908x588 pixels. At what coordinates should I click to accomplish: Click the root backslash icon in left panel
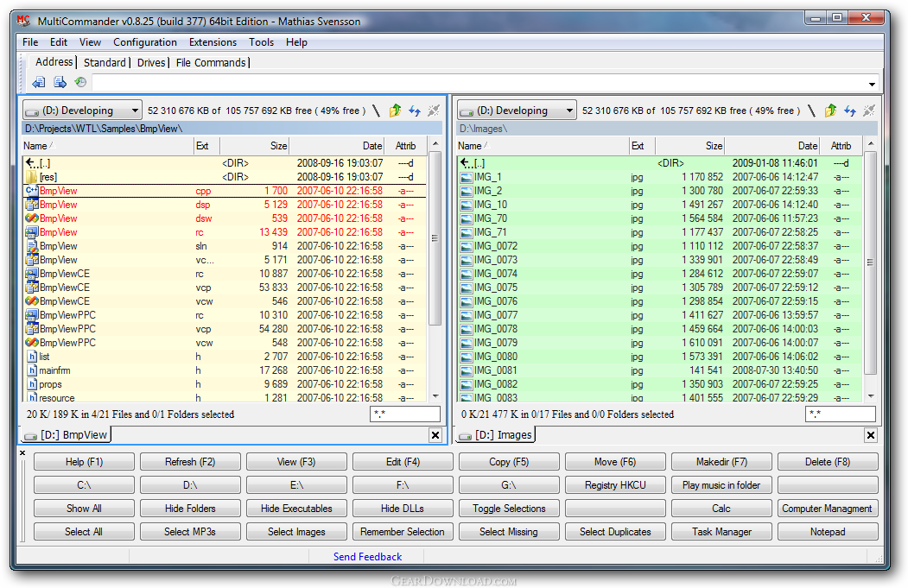(377, 111)
